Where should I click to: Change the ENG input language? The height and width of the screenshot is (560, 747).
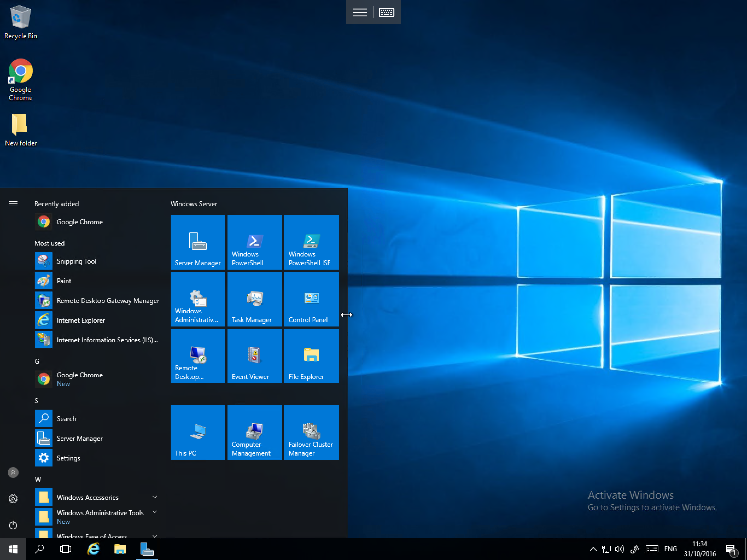[x=670, y=549]
